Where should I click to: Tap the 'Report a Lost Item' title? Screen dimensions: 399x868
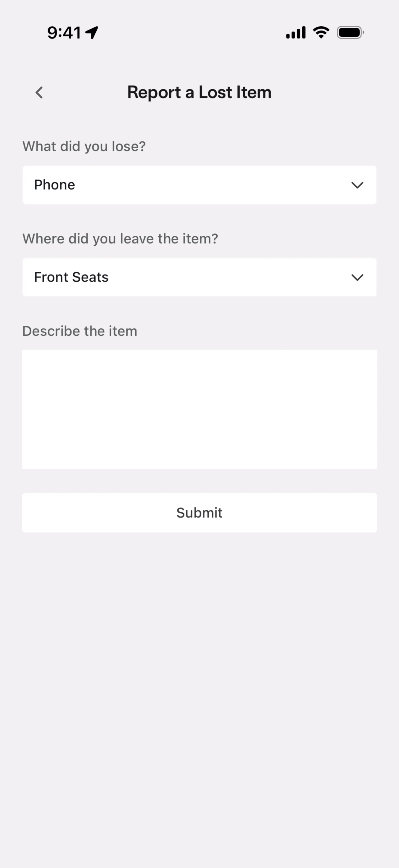click(x=199, y=92)
